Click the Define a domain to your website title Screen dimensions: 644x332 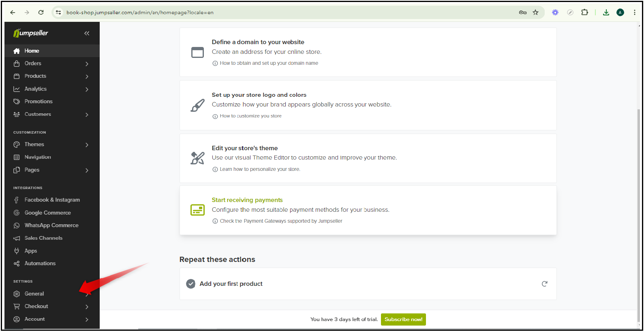pyautogui.click(x=258, y=42)
